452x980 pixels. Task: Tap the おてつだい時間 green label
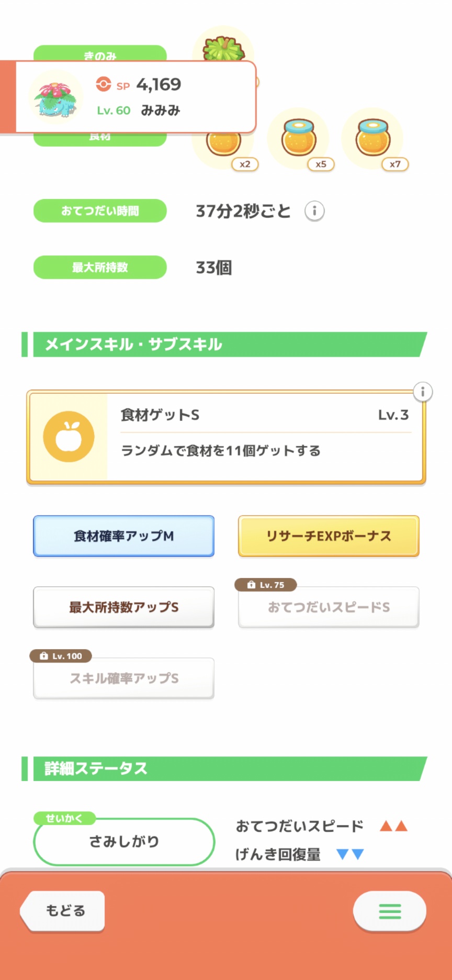click(x=100, y=211)
